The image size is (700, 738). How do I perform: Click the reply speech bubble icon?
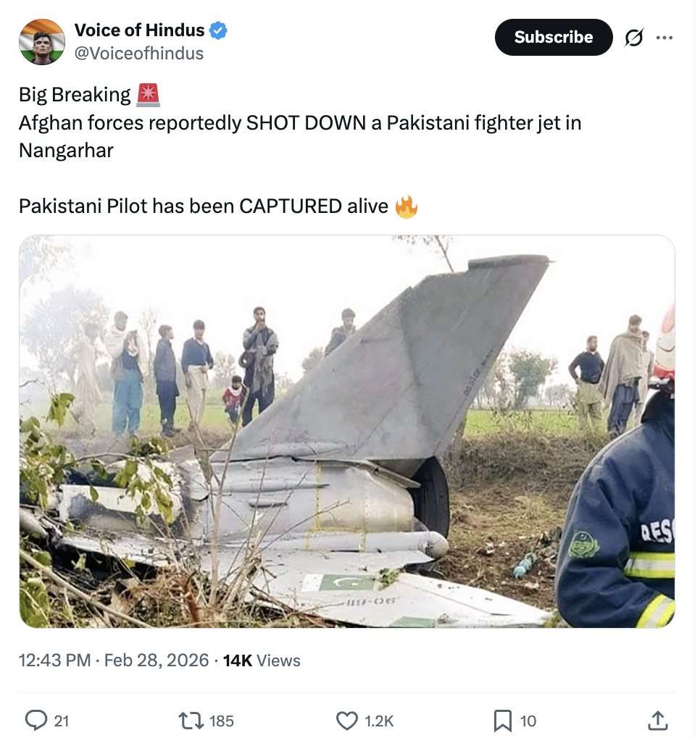click(x=36, y=720)
